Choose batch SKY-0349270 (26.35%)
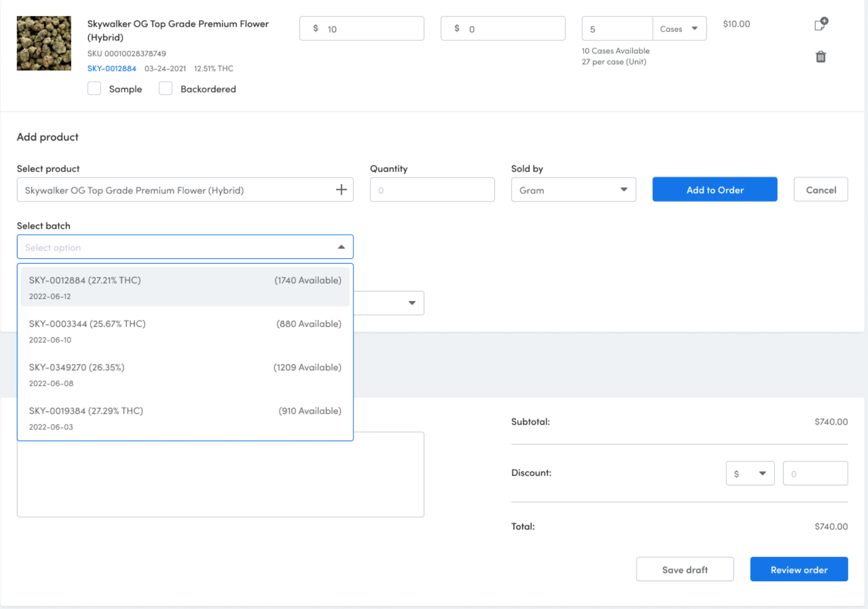 coord(185,374)
